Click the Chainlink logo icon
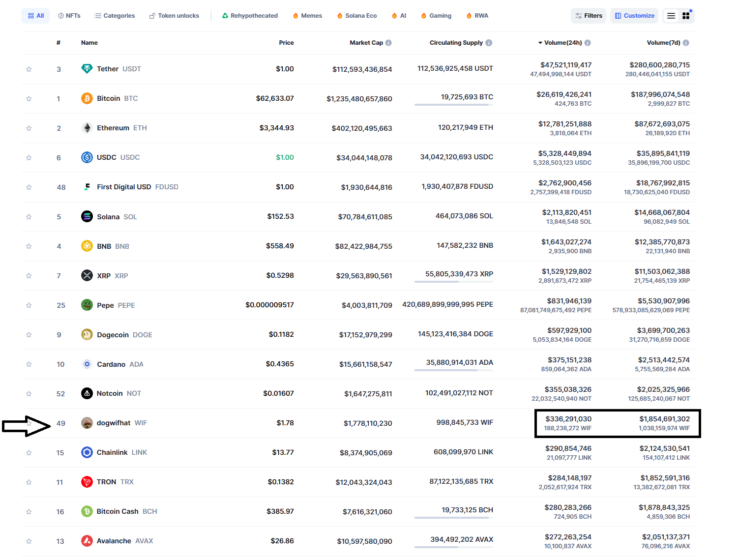 click(87, 452)
